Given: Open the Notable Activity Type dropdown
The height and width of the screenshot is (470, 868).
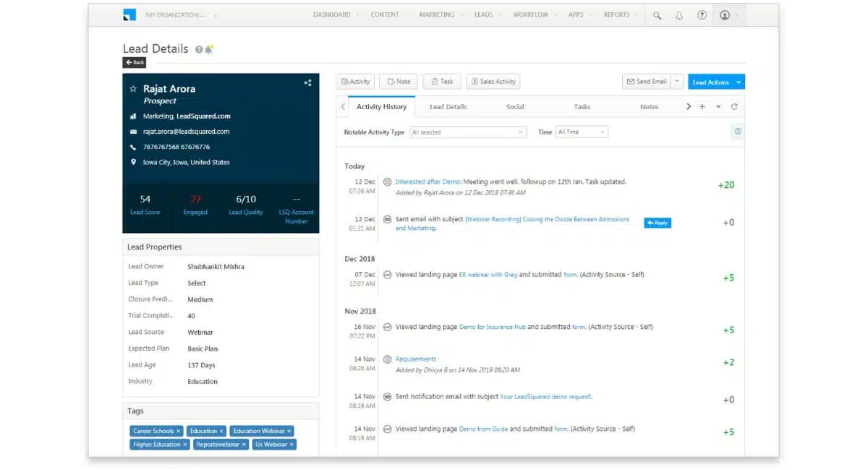Looking at the screenshot, I should [x=468, y=132].
